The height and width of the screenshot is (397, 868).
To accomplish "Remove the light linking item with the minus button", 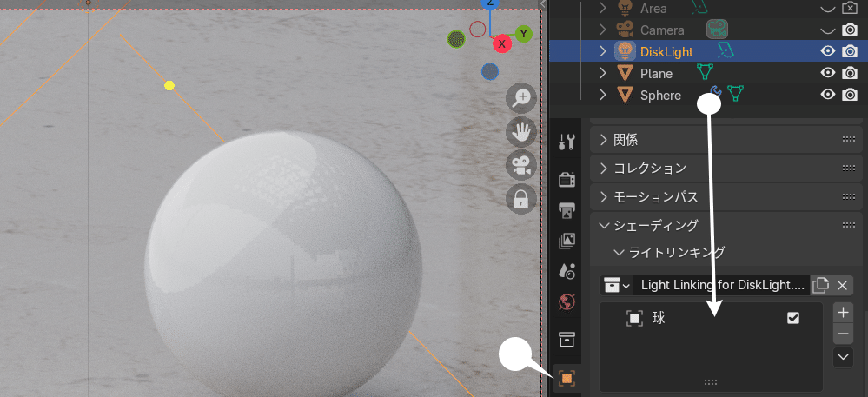I will (843, 334).
